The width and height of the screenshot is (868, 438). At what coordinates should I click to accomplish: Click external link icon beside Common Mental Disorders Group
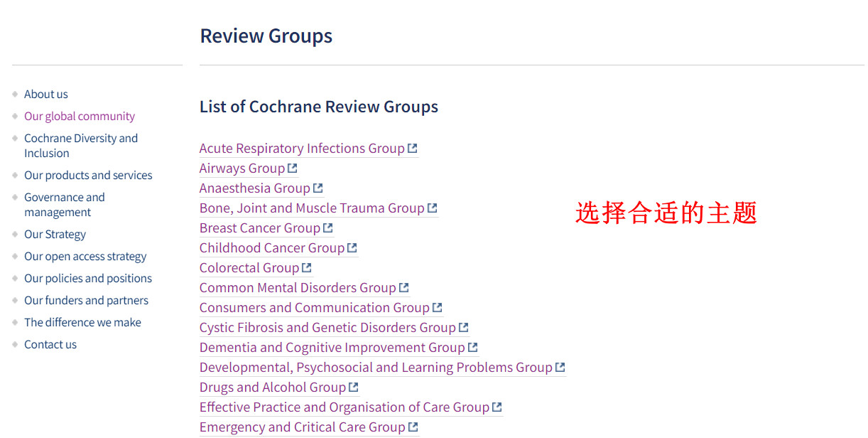point(404,288)
